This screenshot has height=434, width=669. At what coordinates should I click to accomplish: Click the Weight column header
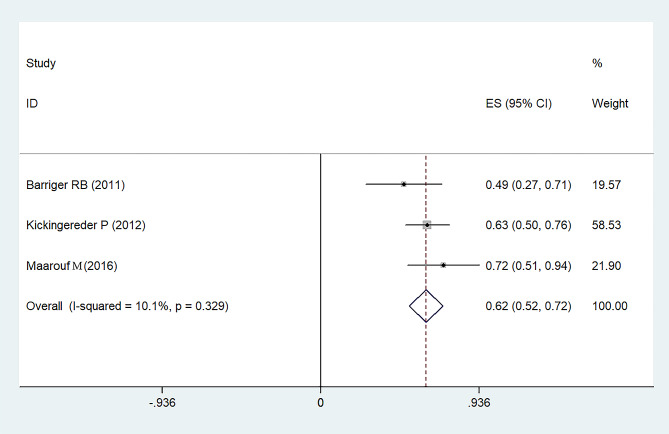pos(608,103)
